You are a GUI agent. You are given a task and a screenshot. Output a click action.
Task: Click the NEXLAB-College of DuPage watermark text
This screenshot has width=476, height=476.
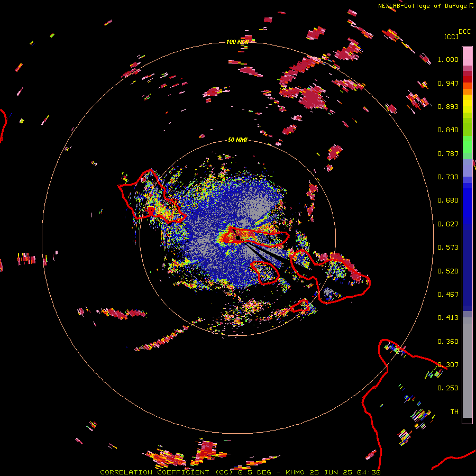pyautogui.click(x=422, y=6)
